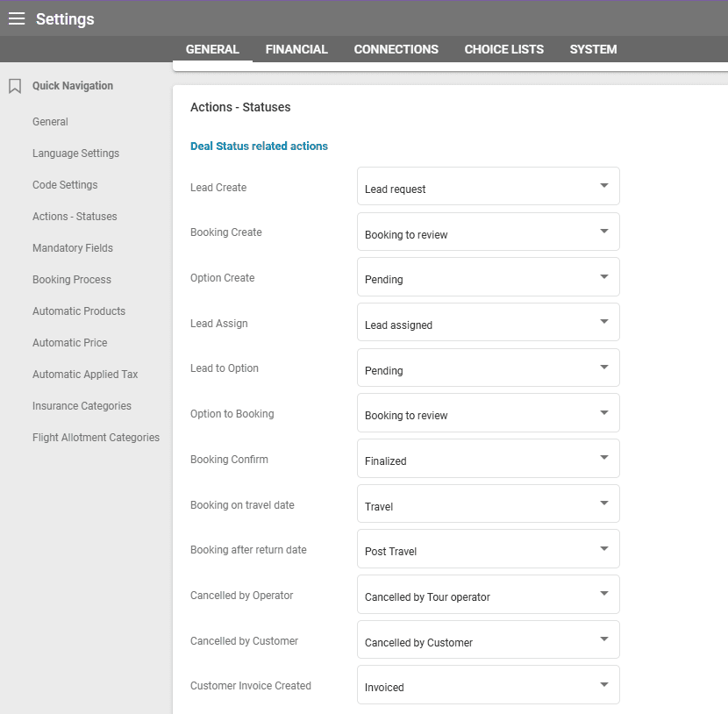Navigate to Language Settings in sidebar
The image size is (728, 714).
75,154
